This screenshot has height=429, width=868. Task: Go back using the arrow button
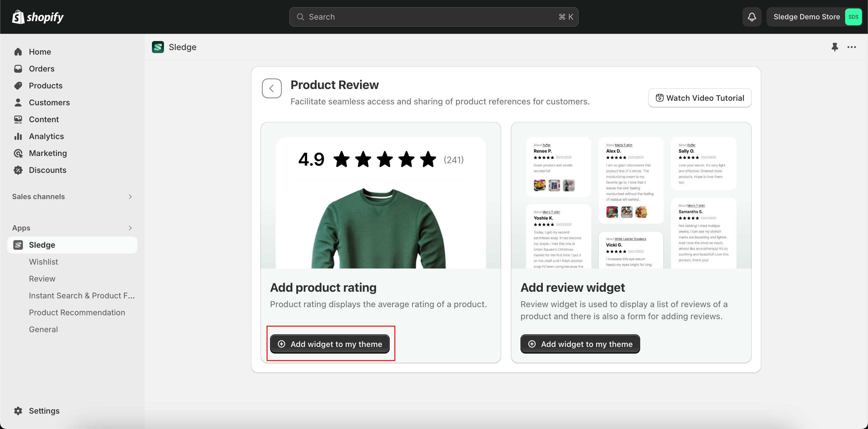pos(272,88)
